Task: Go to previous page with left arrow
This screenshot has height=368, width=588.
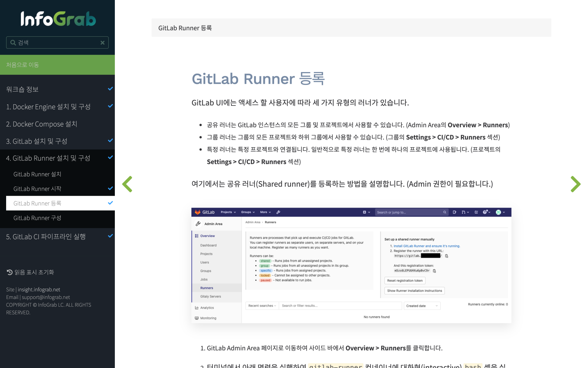Action: (127, 184)
